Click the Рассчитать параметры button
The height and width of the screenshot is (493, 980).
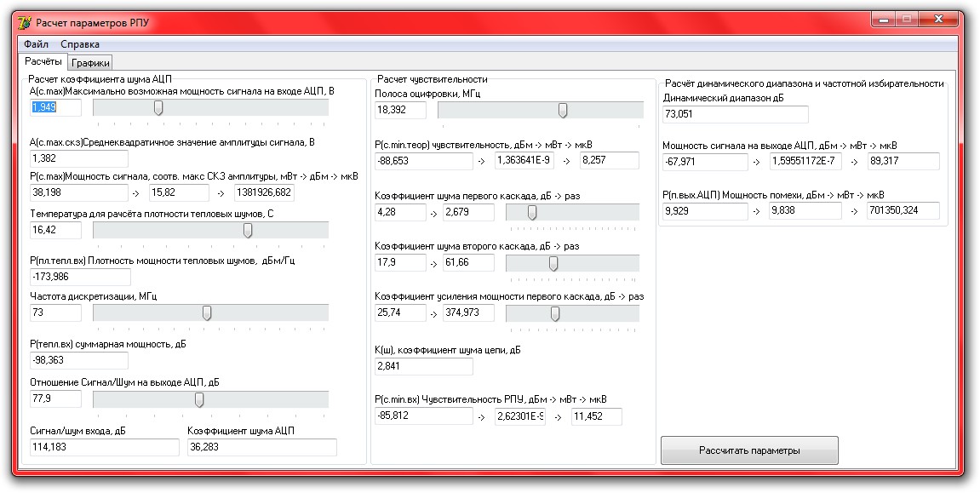[749, 450]
